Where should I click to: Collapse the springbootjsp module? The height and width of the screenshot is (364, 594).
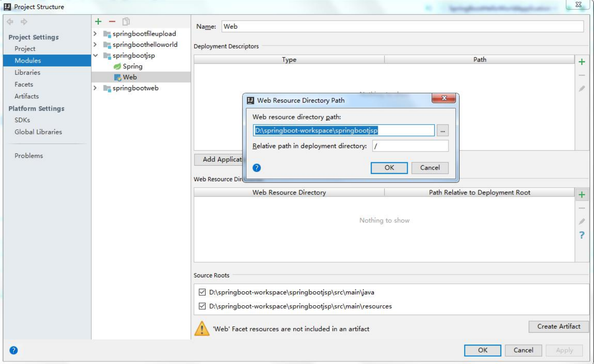[94, 56]
